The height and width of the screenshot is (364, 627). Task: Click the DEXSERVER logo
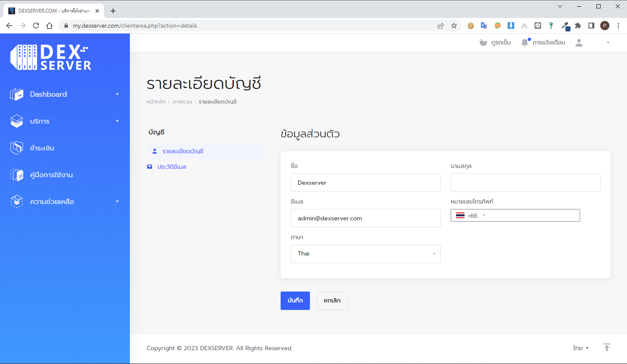(50, 57)
